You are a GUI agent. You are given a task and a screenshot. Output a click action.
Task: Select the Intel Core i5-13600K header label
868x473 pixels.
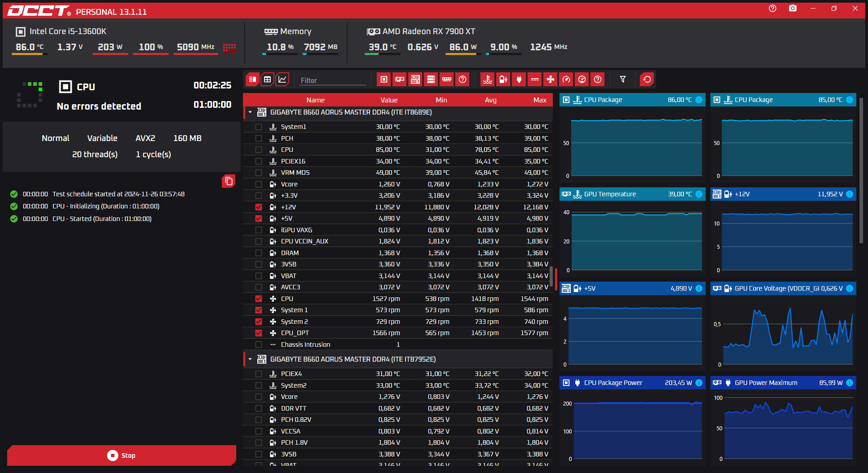(68, 31)
